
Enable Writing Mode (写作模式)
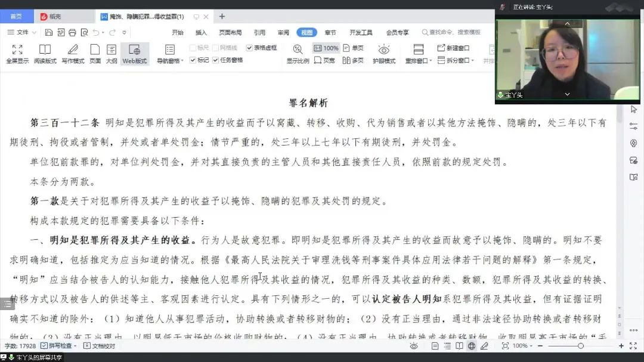coord(73,54)
